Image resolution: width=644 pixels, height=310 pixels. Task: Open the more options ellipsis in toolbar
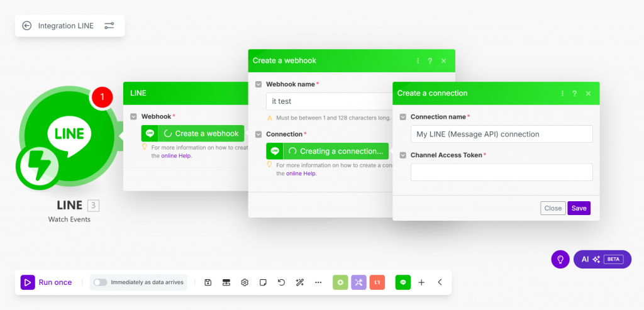[x=318, y=282]
